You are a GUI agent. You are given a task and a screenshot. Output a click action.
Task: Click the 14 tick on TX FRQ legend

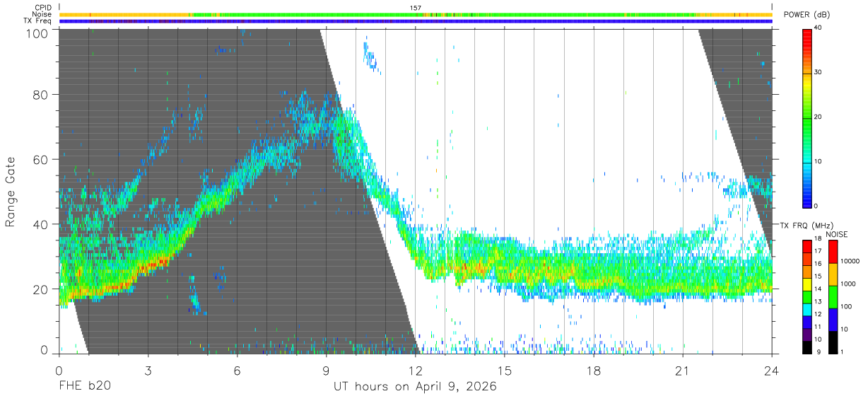[x=819, y=289]
